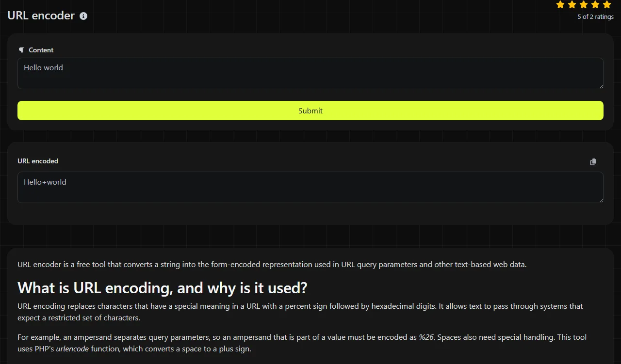Click the URL encoded output text area
Image resolution: width=621 pixels, height=364 pixels.
pyautogui.click(x=310, y=188)
